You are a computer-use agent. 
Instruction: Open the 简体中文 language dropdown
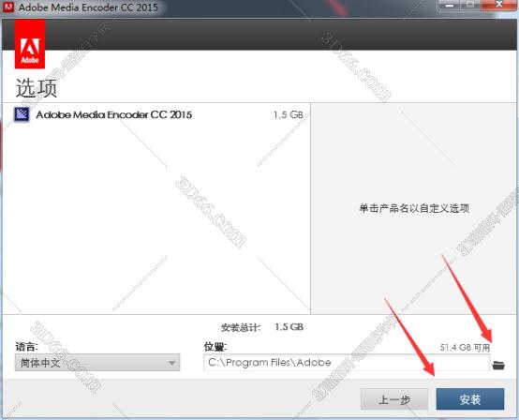click(x=97, y=363)
